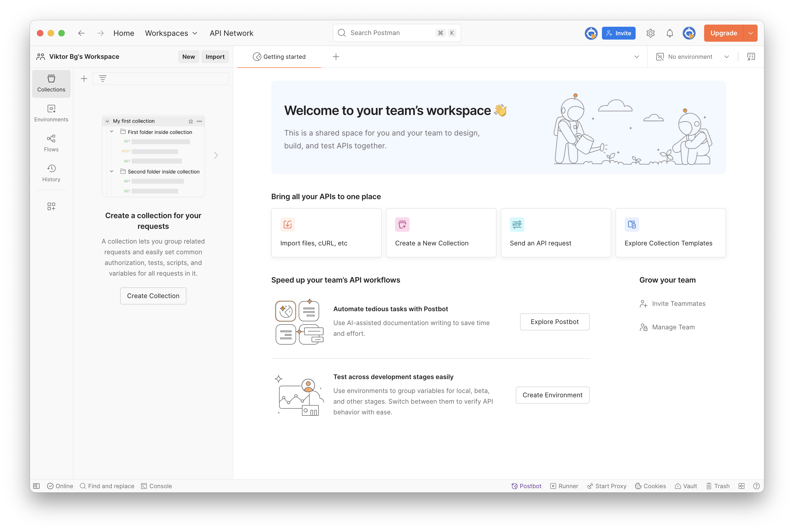Open settings gear icon

point(650,33)
